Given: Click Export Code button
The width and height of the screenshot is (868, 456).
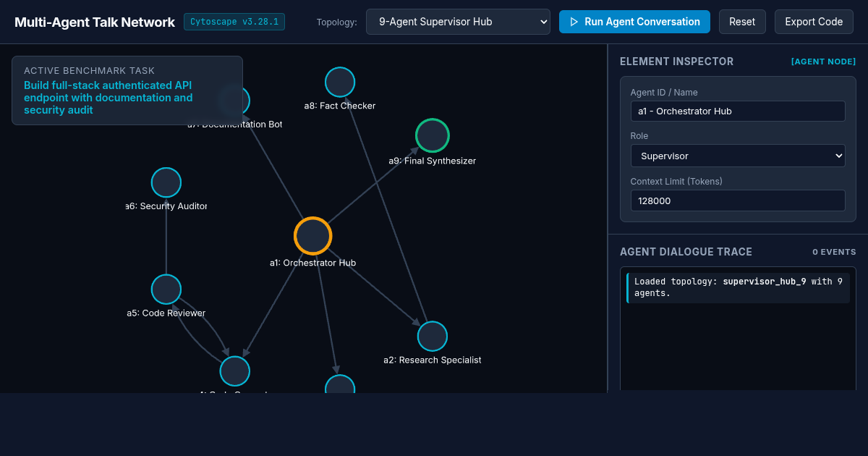Looking at the screenshot, I should coord(814,22).
